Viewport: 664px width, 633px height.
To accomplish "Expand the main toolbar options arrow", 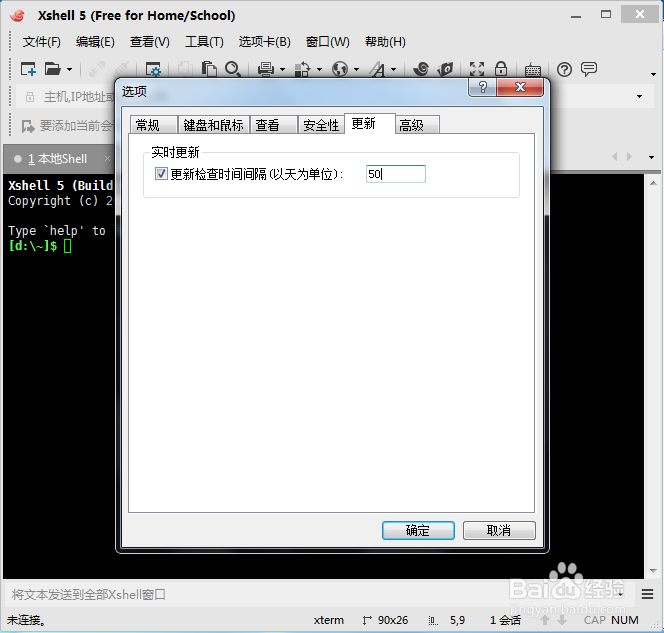I will point(653,75).
